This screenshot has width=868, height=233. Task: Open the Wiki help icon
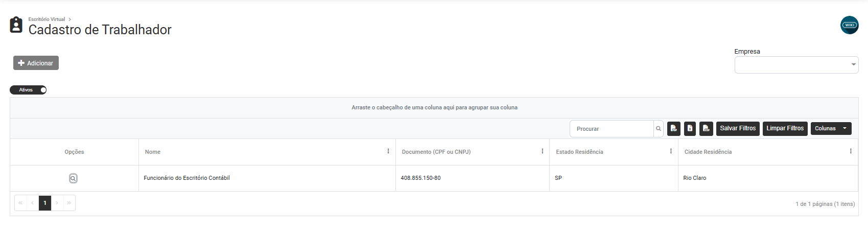tap(849, 25)
